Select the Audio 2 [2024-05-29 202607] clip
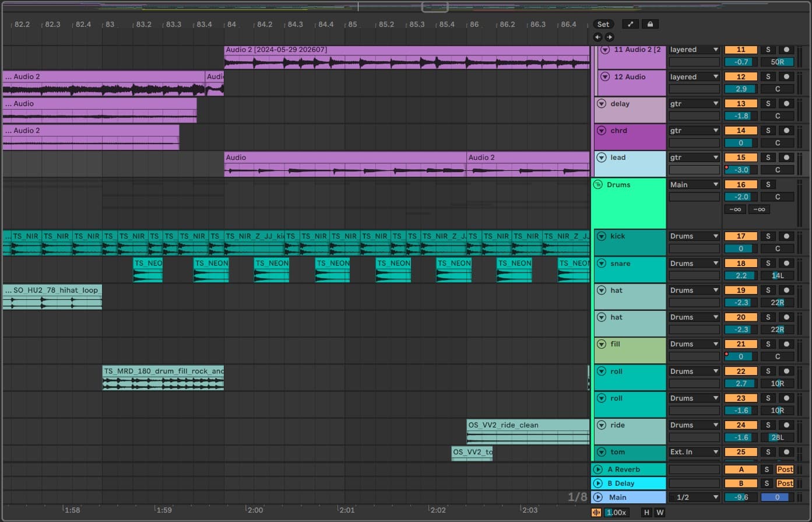This screenshot has width=812, height=522. click(x=407, y=57)
